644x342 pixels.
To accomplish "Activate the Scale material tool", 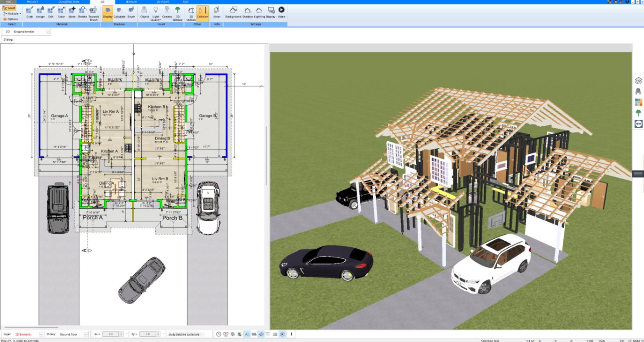I will [x=61, y=13].
